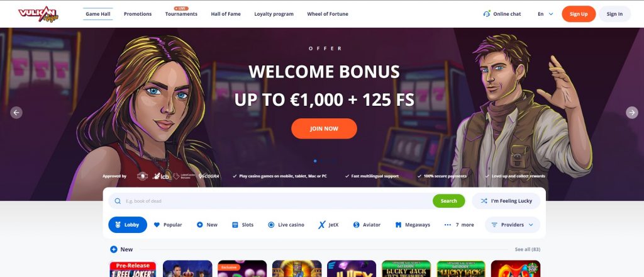Open Online chat support icon
Viewport: 644px width, 277px height.
(487, 14)
